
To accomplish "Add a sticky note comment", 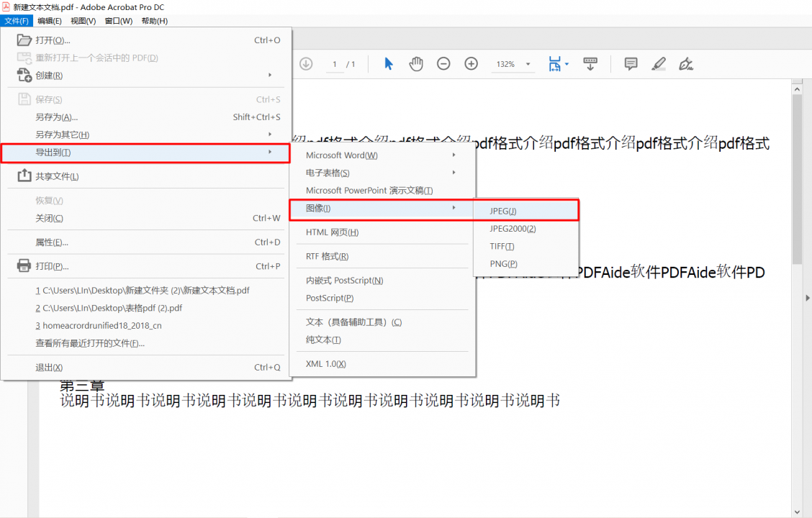I will [x=631, y=63].
